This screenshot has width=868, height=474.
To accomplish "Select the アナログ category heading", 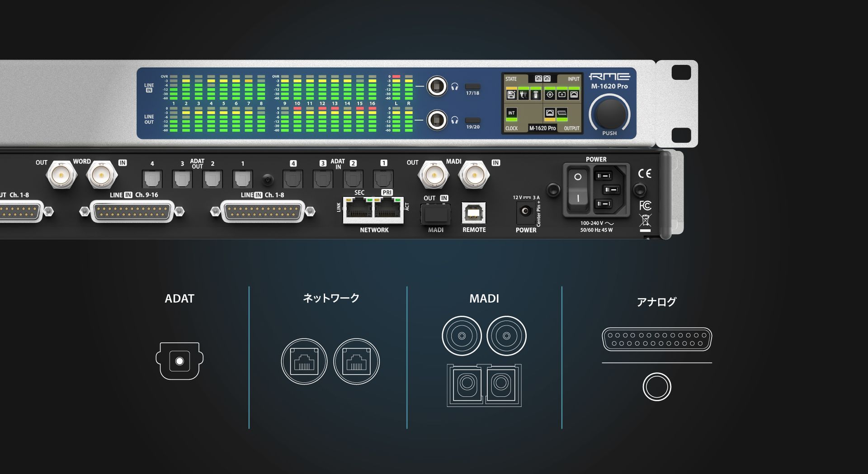I will 656,302.
